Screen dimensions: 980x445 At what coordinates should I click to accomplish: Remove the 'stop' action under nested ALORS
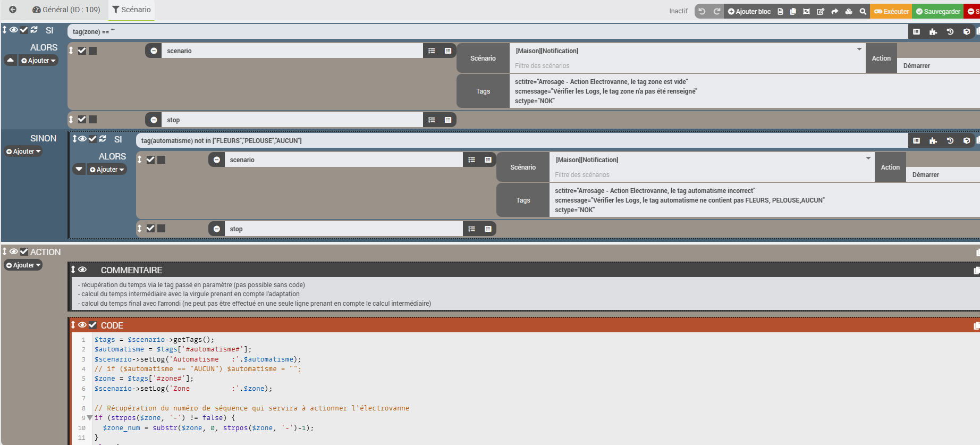coord(217,229)
